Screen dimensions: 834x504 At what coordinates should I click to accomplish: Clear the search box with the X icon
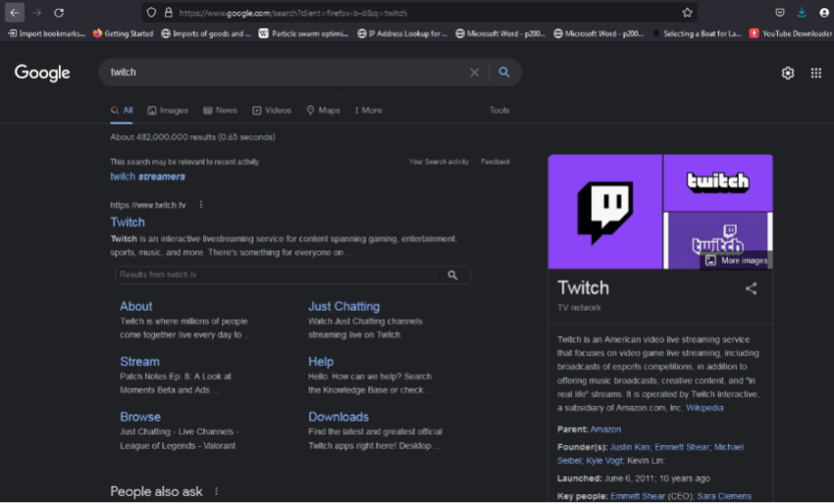click(474, 73)
